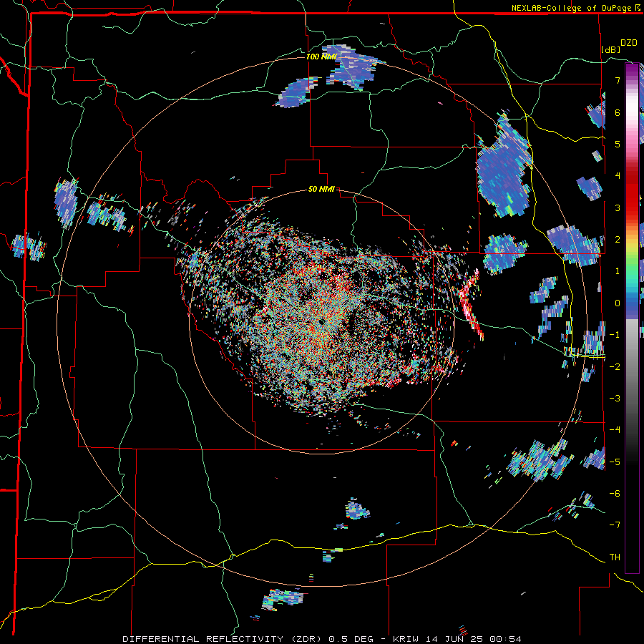
Task: Click the 7 value on color scale
Action: click(618, 80)
